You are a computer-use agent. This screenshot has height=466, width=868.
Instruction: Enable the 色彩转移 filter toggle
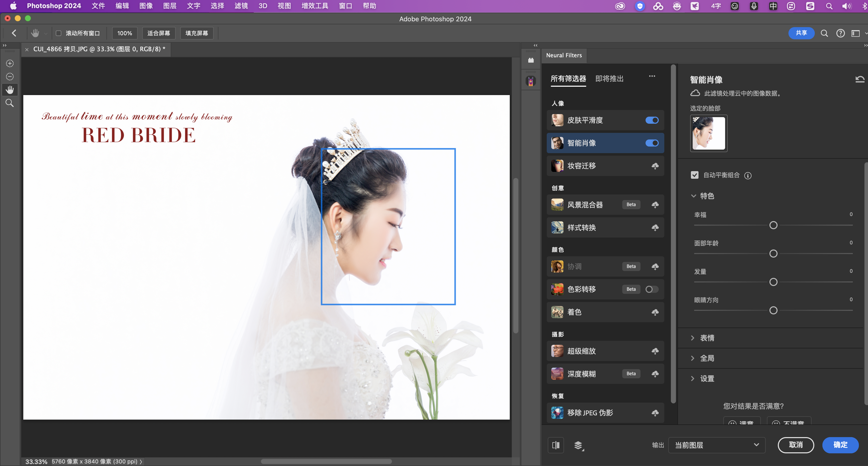(652, 289)
